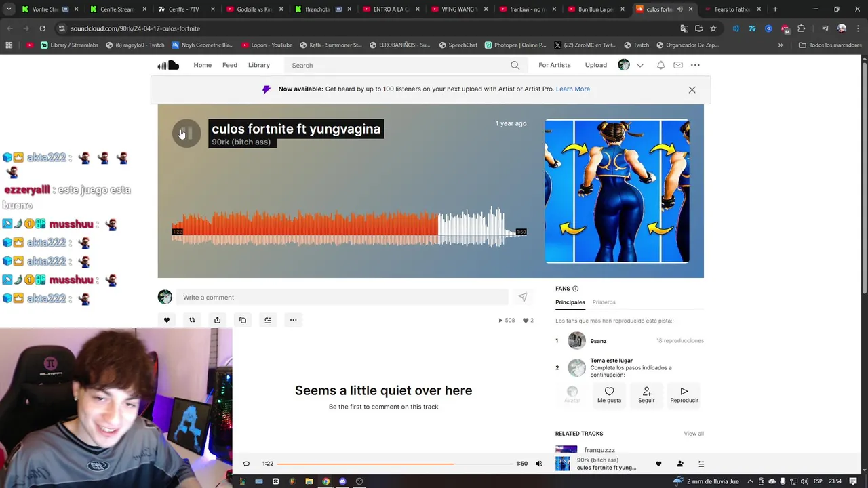The width and height of the screenshot is (868, 488).
Task: Copy the track link
Action: 243,320
